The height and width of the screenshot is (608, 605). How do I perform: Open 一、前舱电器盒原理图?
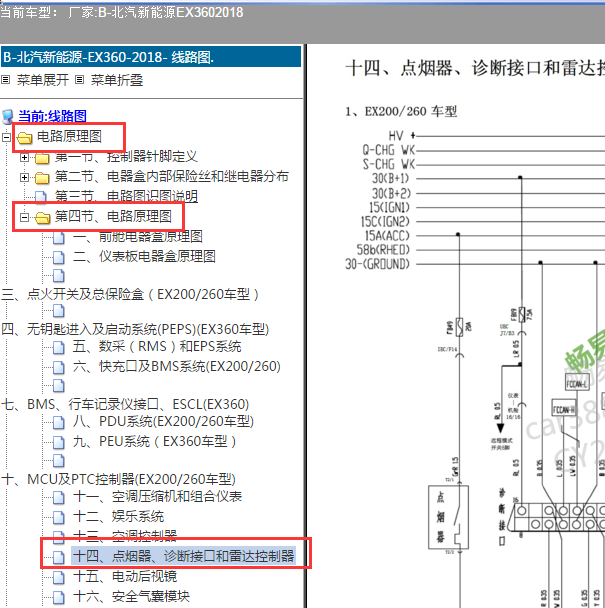[138, 237]
